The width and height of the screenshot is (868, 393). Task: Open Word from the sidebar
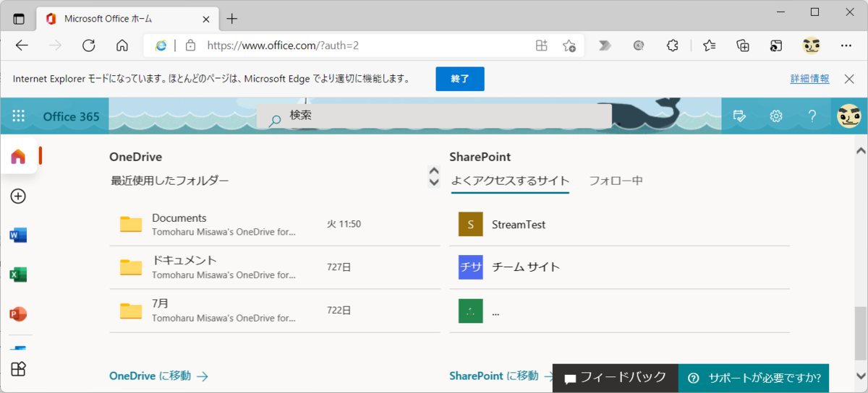point(18,236)
